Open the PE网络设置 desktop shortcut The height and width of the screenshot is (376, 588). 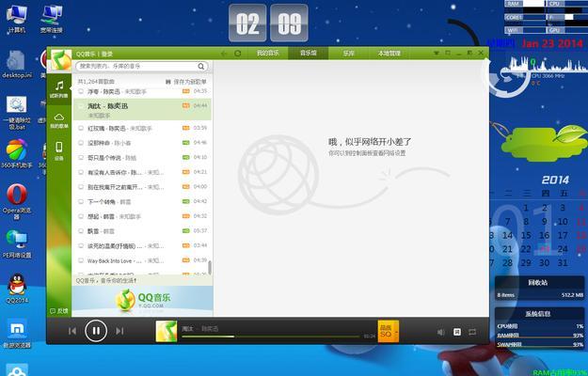(x=17, y=244)
